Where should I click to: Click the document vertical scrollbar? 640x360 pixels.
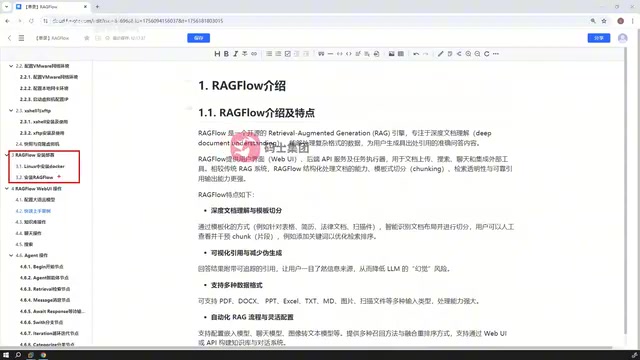click(626, 191)
